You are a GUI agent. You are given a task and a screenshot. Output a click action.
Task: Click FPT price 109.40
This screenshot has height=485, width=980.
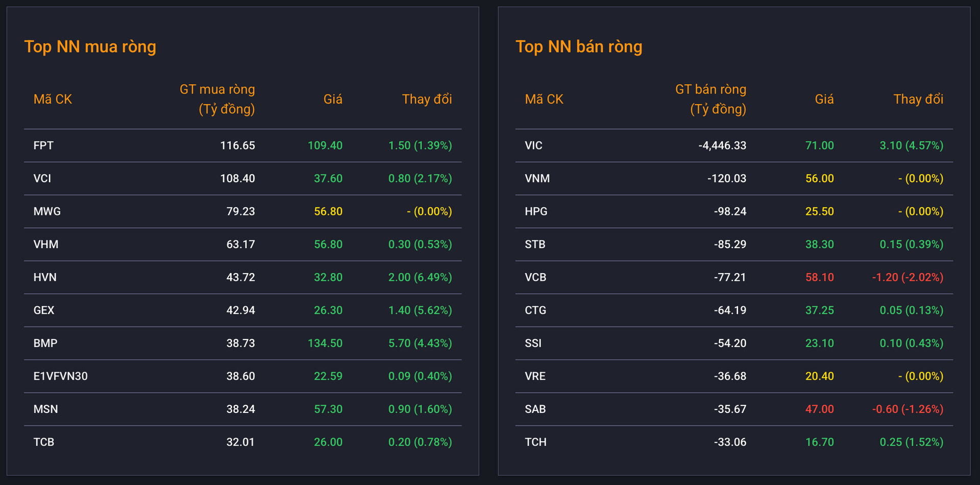(325, 145)
